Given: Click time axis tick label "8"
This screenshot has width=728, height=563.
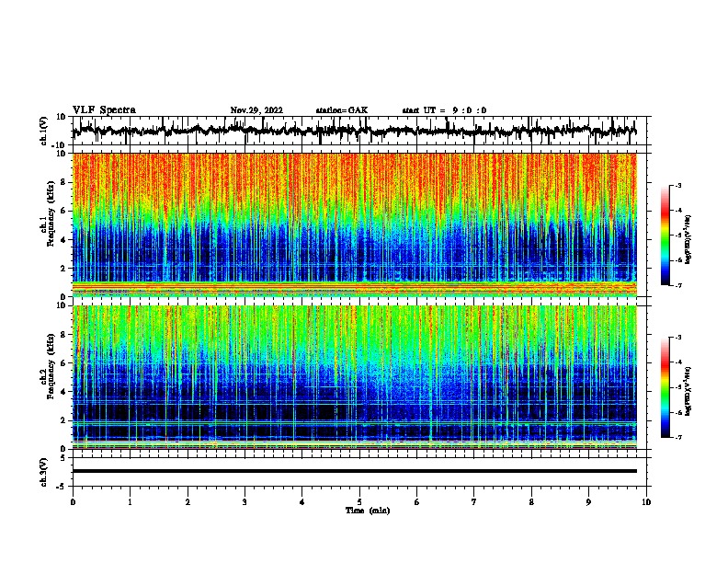Looking at the screenshot, I should coord(531,502).
